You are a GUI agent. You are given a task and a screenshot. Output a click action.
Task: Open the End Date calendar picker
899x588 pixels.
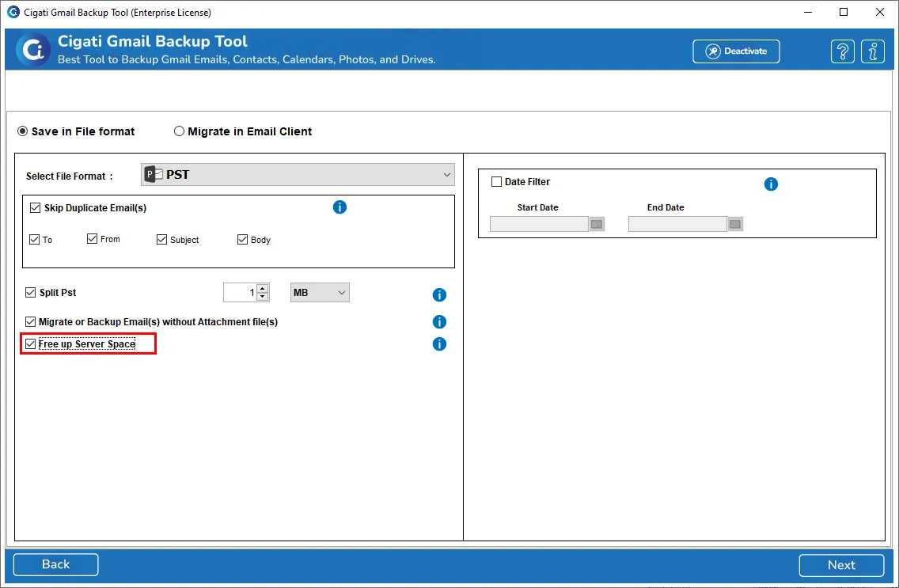735,224
